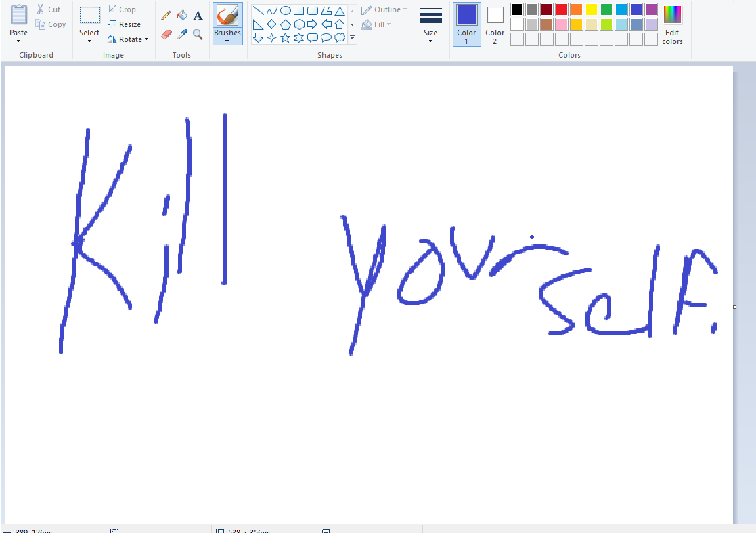Screen dimensions: 756x533
Task: Choose the Rounded rectangle shape
Action: [312, 11]
